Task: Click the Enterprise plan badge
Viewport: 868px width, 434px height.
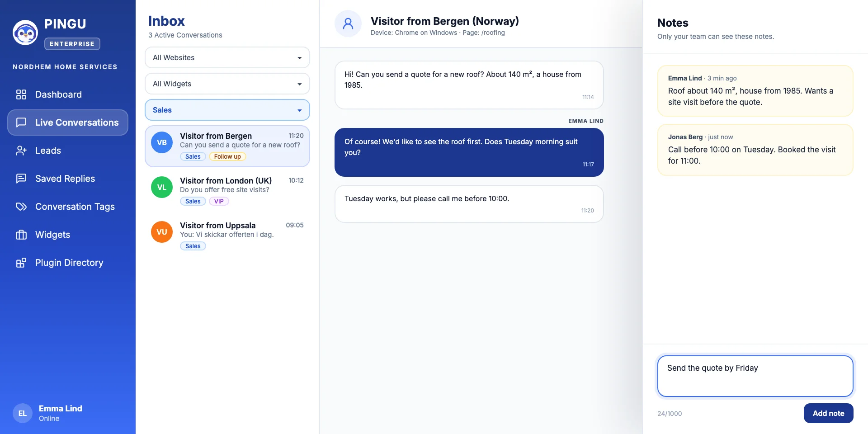Action: tap(72, 44)
